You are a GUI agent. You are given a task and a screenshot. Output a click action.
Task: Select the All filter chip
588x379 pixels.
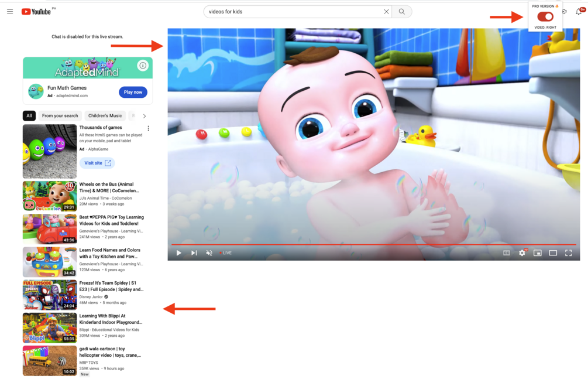click(29, 115)
